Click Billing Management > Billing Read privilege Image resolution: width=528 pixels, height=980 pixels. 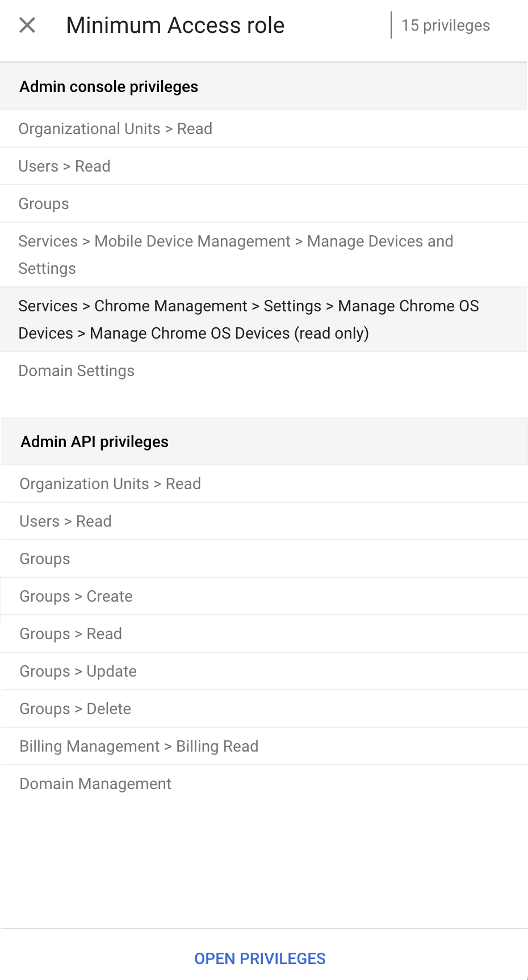click(139, 747)
